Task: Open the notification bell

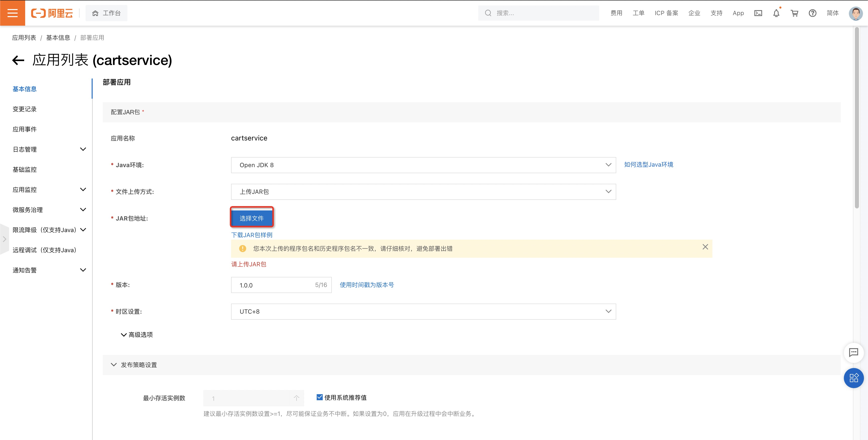Action: coord(776,13)
